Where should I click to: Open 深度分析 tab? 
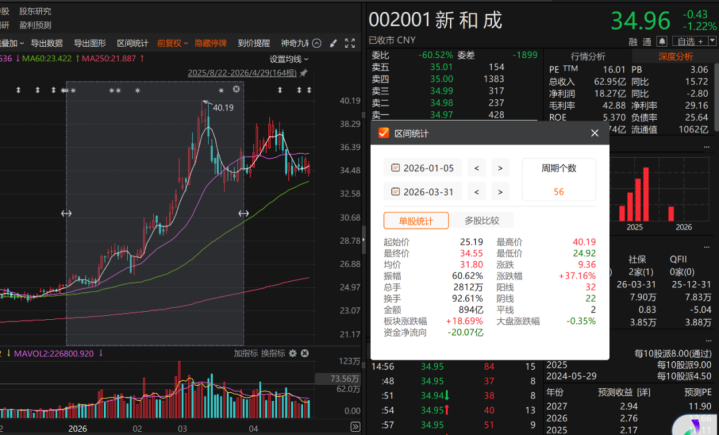675,57
